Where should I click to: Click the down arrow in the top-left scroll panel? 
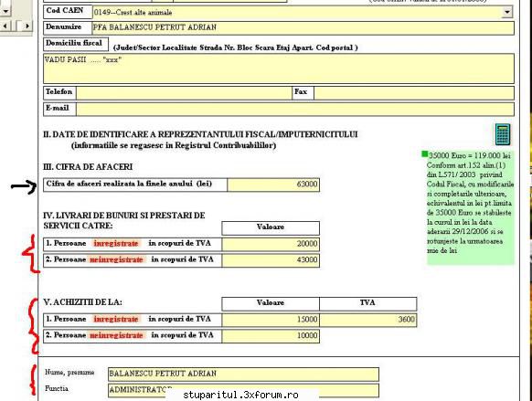[5, 11]
